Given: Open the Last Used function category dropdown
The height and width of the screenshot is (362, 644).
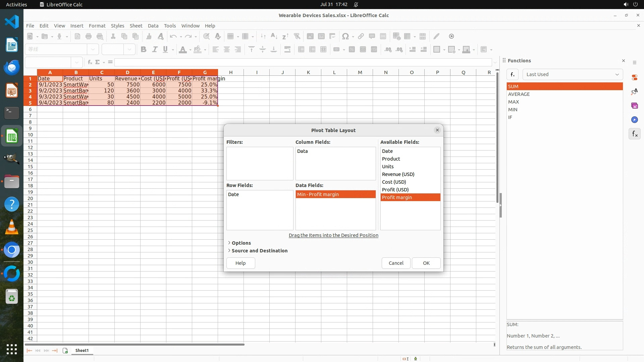Looking at the screenshot, I should (x=572, y=74).
